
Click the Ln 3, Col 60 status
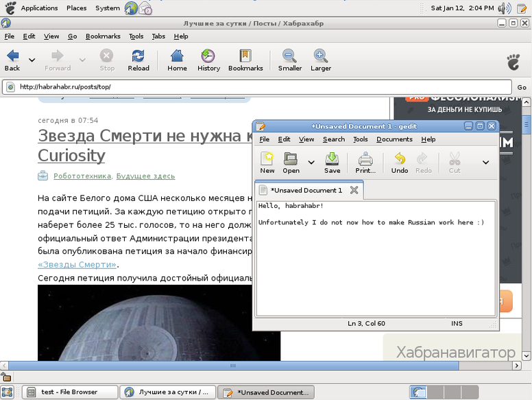coord(366,324)
